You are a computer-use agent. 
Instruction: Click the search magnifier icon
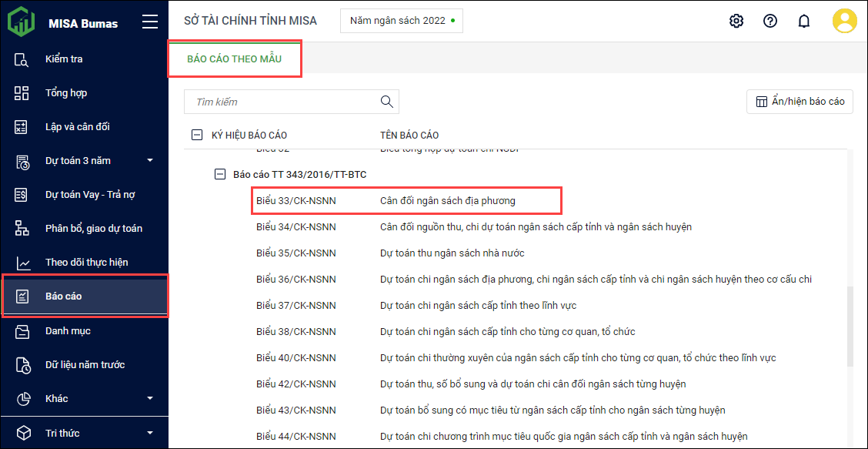pos(387,102)
